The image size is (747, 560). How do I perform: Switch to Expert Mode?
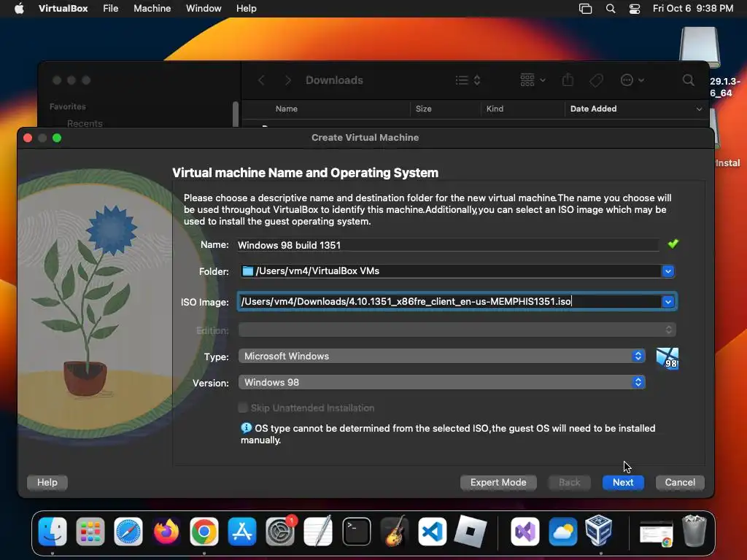(498, 483)
